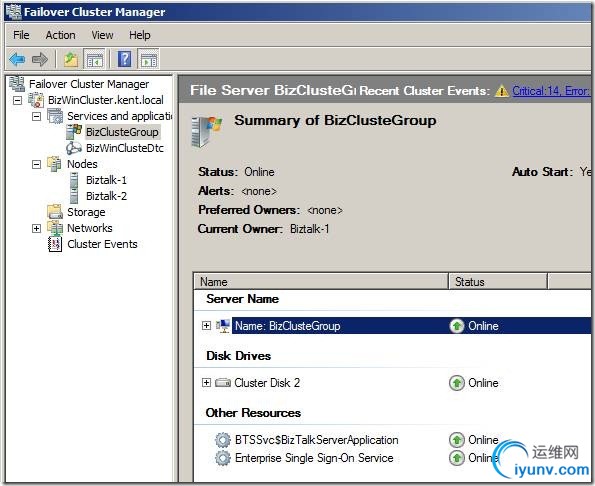Select Storage in the tree
This screenshot has width=595, height=486.
coord(86,212)
